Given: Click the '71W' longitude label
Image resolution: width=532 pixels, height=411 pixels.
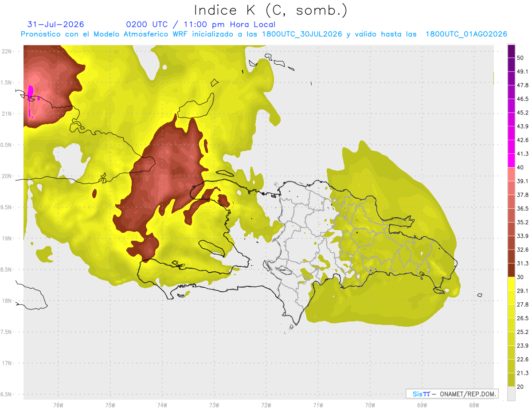Looking at the screenshot, I should [x=318, y=405].
